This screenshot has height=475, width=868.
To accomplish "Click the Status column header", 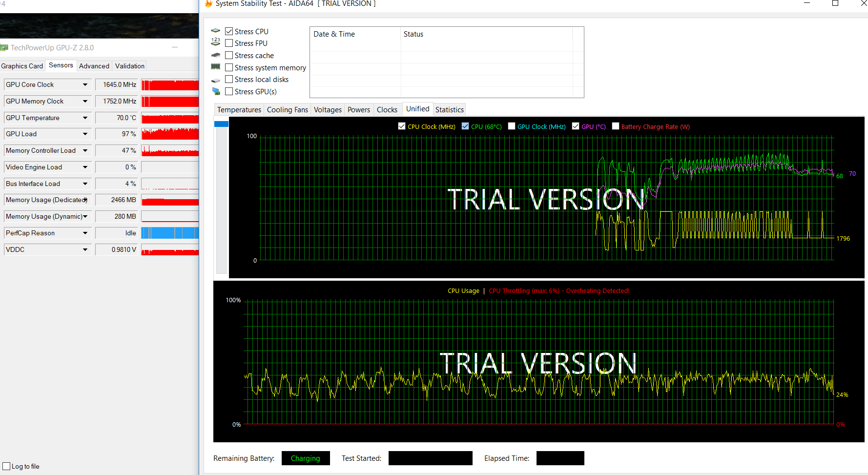I will point(487,34).
